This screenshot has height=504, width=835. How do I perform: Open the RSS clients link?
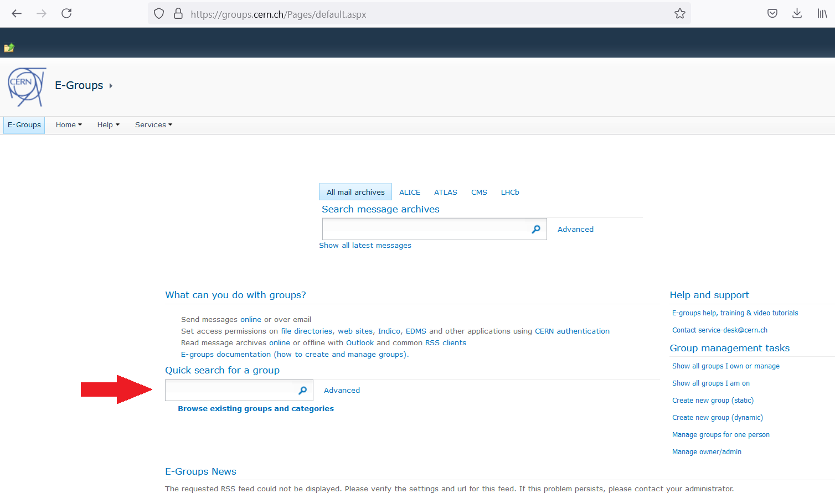[x=446, y=343]
